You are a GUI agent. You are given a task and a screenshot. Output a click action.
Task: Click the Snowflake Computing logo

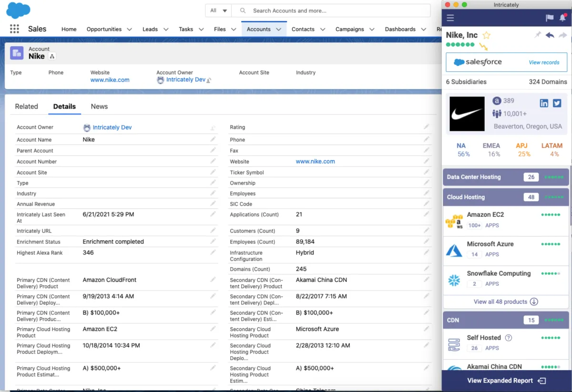click(x=454, y=280)
